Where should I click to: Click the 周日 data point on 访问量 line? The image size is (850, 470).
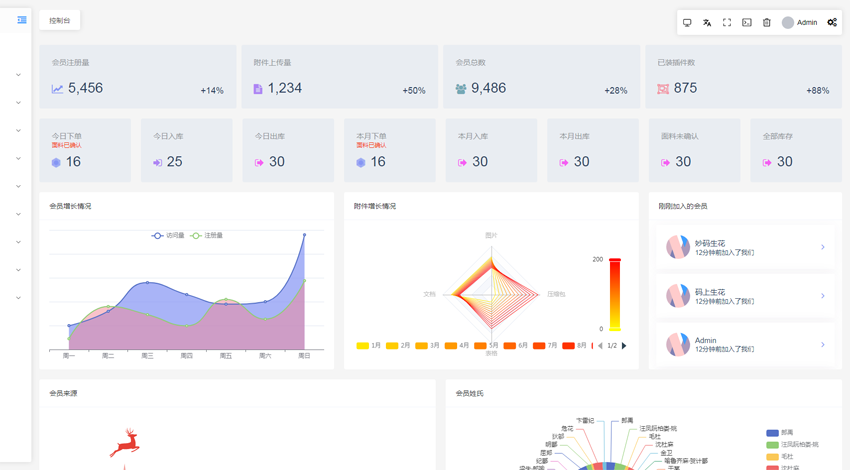(304, 235)
